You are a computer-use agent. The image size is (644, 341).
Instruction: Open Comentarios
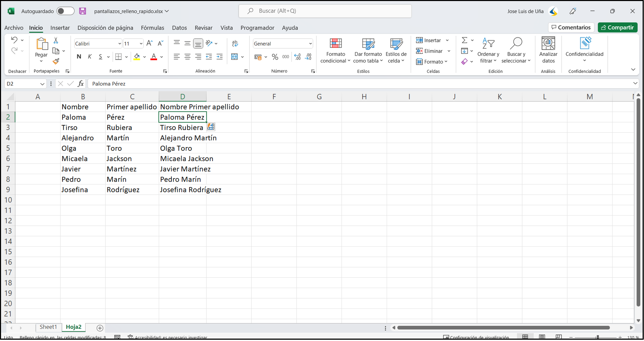pos(571,27)
